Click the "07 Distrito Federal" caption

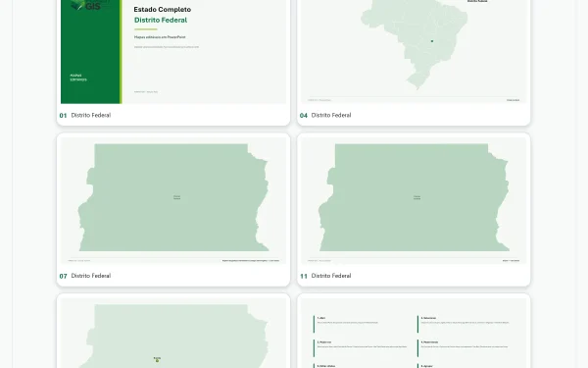[85, 276]
